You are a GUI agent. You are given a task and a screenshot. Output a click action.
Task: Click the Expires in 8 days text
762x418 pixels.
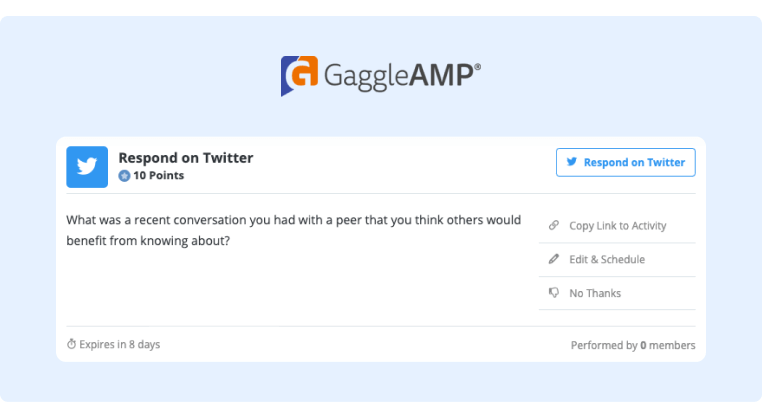[120, 344]
